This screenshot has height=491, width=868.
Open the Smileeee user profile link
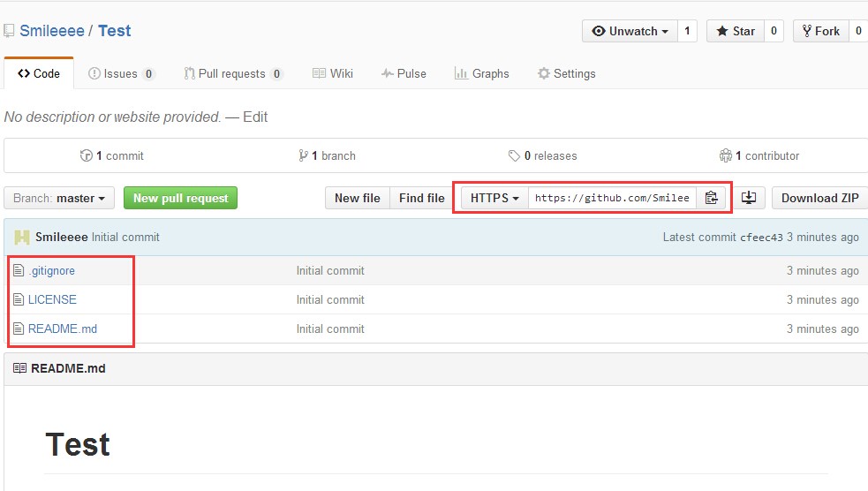(52, 31)
